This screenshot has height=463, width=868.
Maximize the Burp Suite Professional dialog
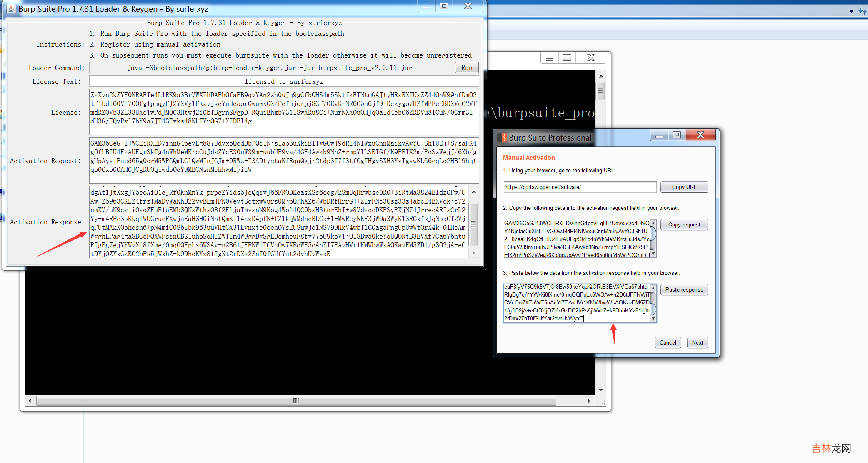pos(677,135)
